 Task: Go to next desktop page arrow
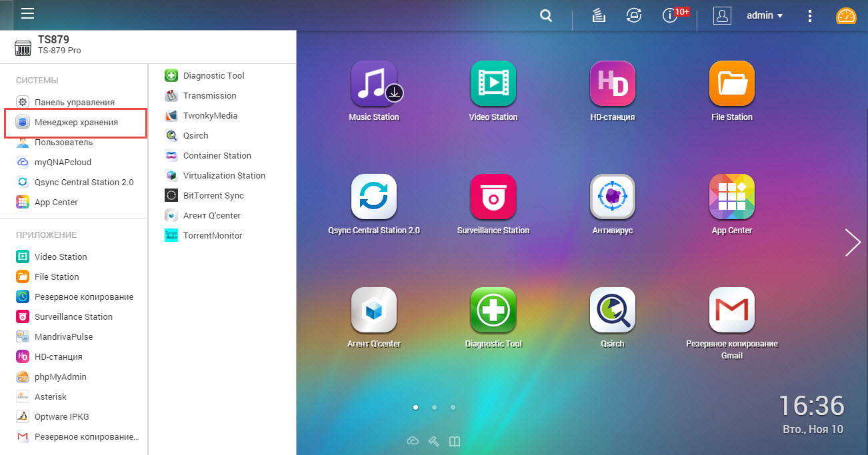(x=853, y=242)
